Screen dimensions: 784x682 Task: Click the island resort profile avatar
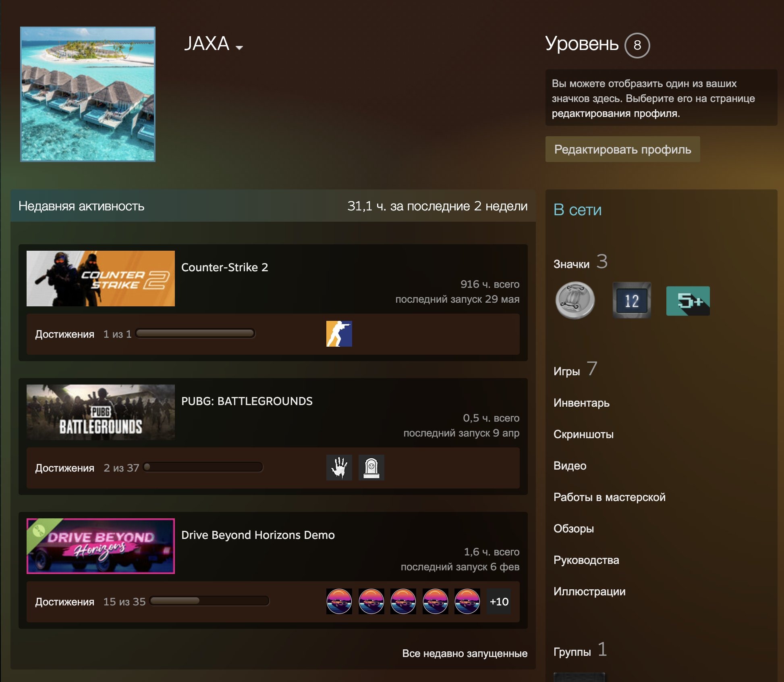click(88, 94)
